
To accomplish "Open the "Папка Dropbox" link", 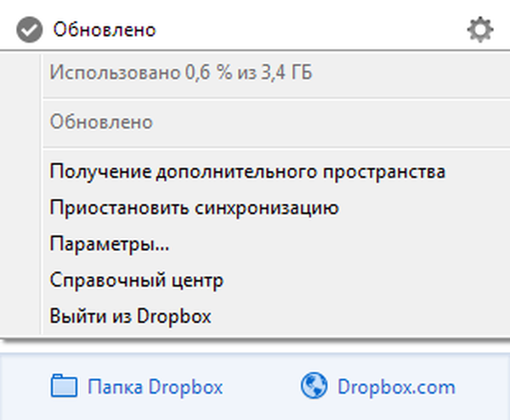I will click(x=155, y=388).
